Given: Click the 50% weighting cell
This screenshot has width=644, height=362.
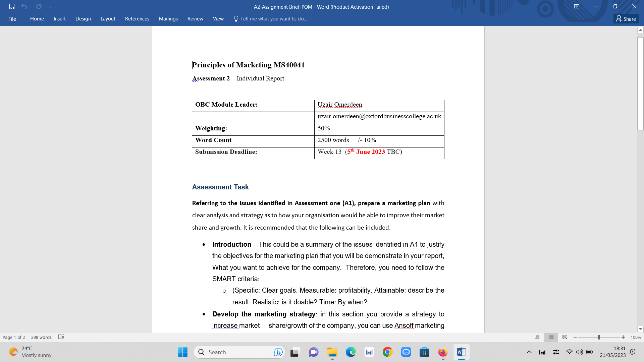Looking at the screenshot, I should coord(379,129).
